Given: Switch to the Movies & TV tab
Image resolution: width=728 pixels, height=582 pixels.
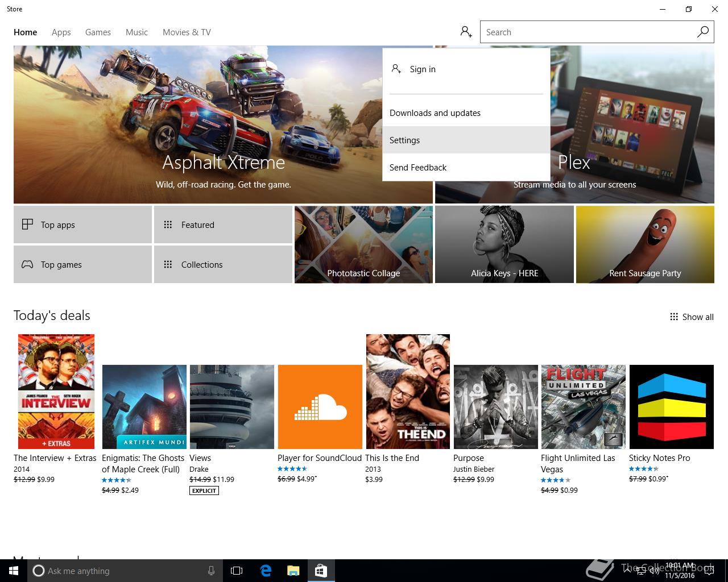Looking at the screenshot, I should click(x=187, y=32).
